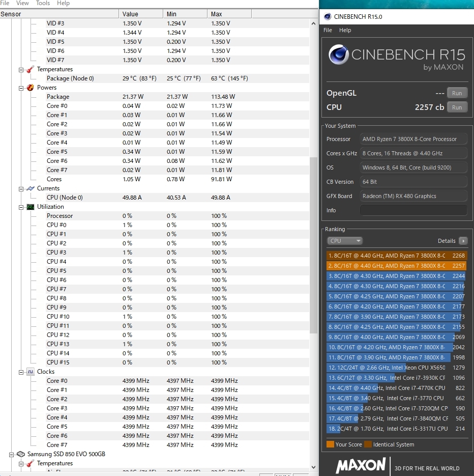This screenshot has height=476, width=474.
Task: Collapse the Currents tree node
Action: point(21,189)
